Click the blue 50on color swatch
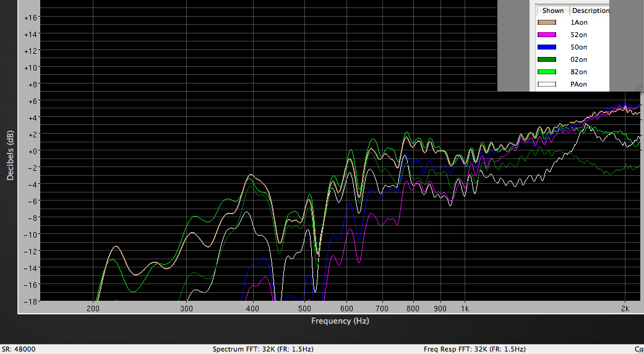This screenshot has height=354, width=644. (x=547, y=47)
